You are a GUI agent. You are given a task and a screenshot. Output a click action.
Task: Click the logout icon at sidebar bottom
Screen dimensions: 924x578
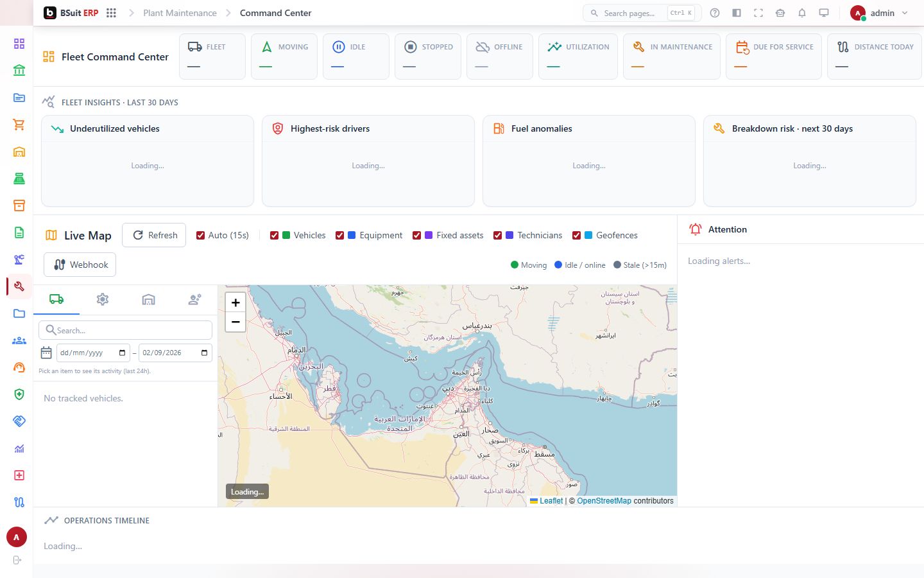click(x=17, y=560)
